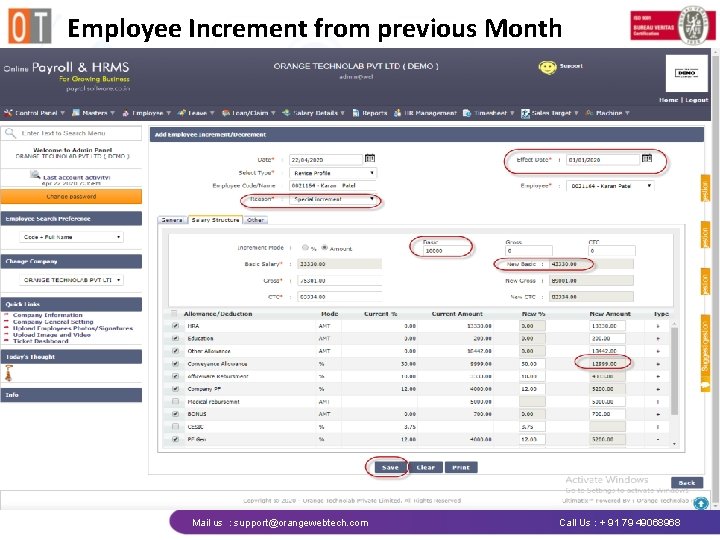Click the Today's Thought figure icon
720x540 pixels.
coord(8,373)
